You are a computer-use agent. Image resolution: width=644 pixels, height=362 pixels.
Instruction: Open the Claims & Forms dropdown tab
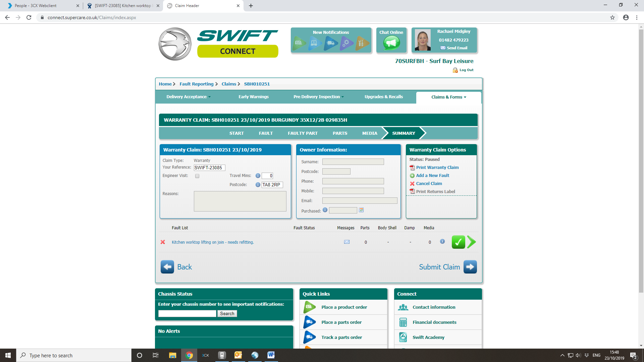point(448,97)
